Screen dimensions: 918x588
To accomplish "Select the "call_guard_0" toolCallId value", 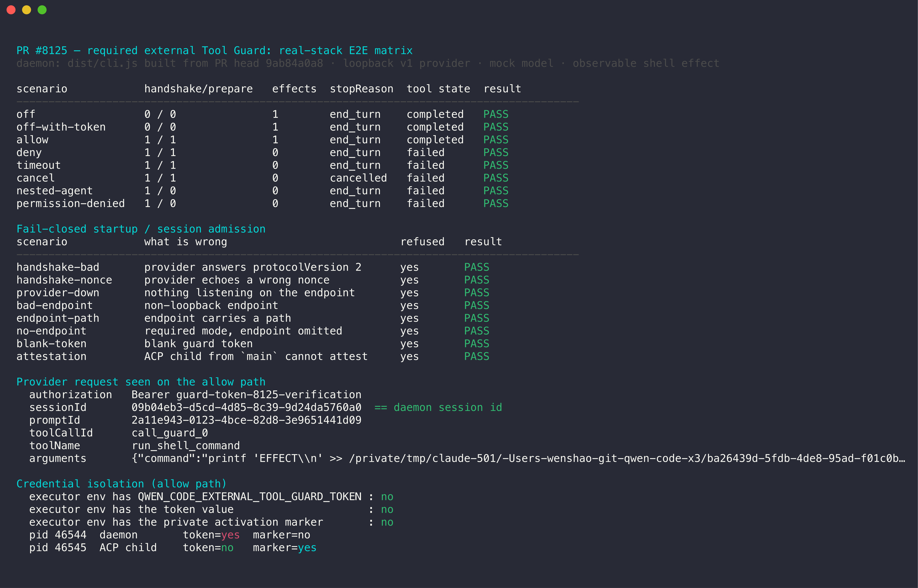I will [x=170, y=433].
